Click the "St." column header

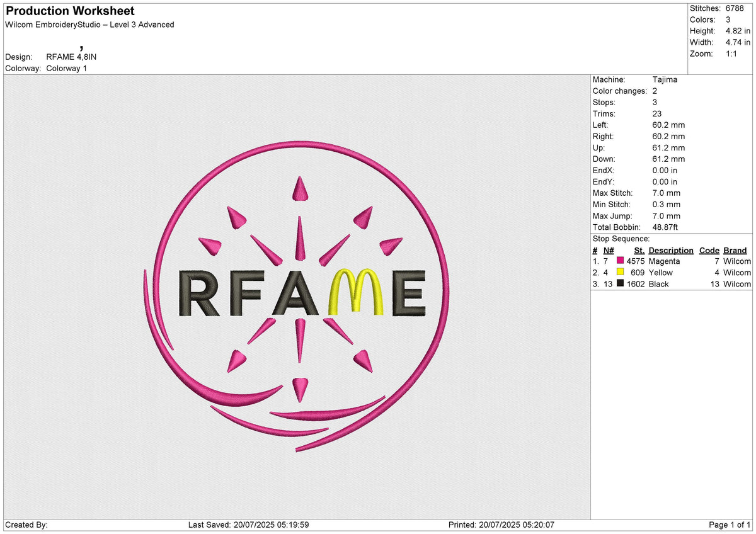(x=639, y=251)
